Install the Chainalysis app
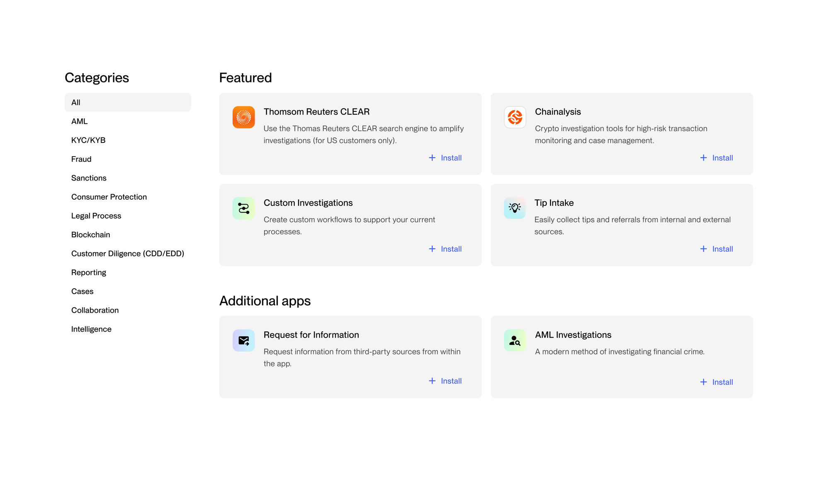 716,158
